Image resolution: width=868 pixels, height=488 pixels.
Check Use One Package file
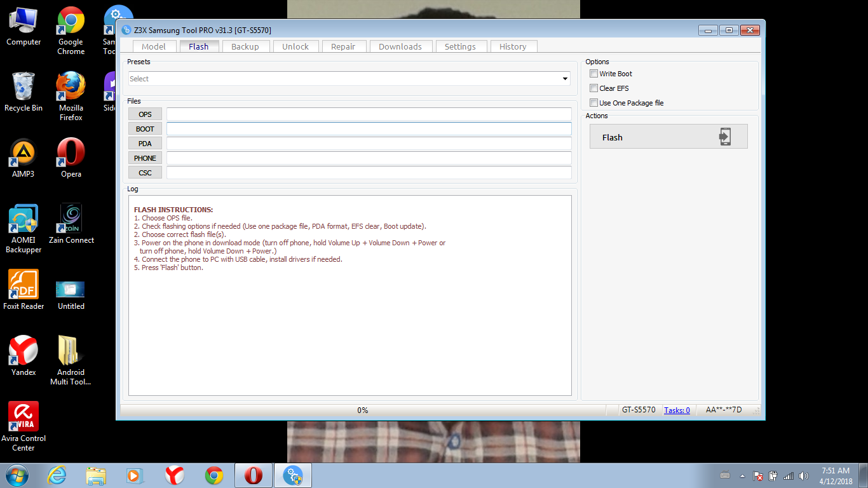coord(594,103)
